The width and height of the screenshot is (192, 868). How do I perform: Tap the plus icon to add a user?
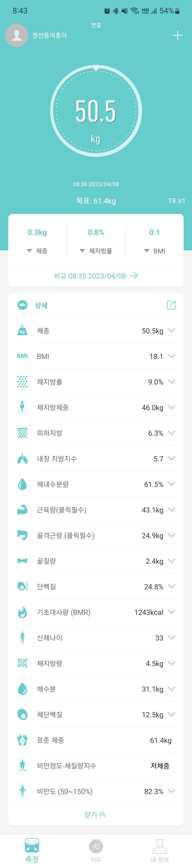tap(178, 35)
